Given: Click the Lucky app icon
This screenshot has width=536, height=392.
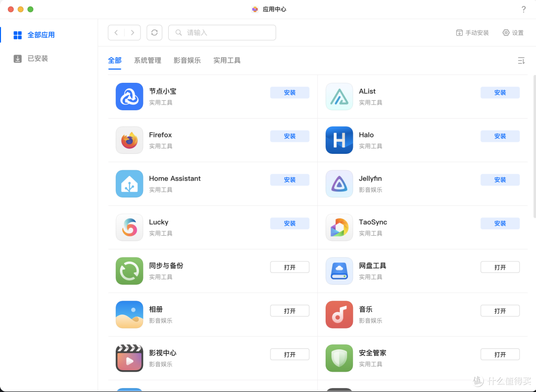Looking at the screenshot, I should pos(129,227).
